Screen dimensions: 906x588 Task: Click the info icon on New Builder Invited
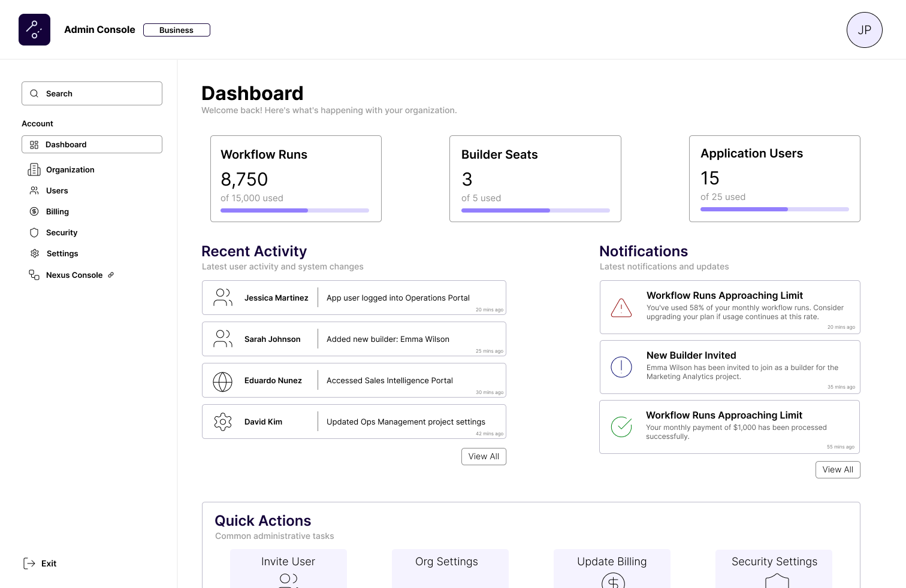tap(621, 367)
